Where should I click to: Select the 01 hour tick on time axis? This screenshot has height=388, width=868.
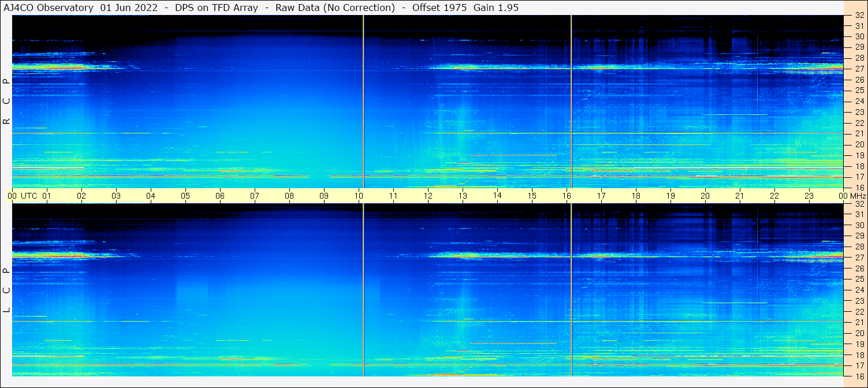click(47, 196)
